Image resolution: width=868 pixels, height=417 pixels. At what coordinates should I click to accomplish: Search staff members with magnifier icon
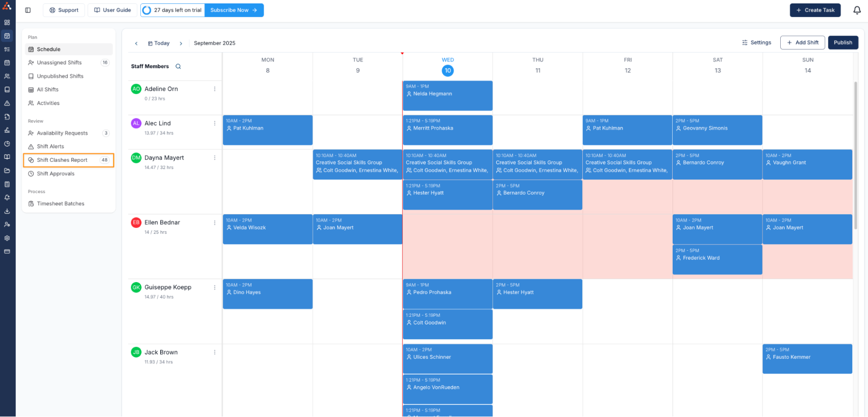[178, 66]
